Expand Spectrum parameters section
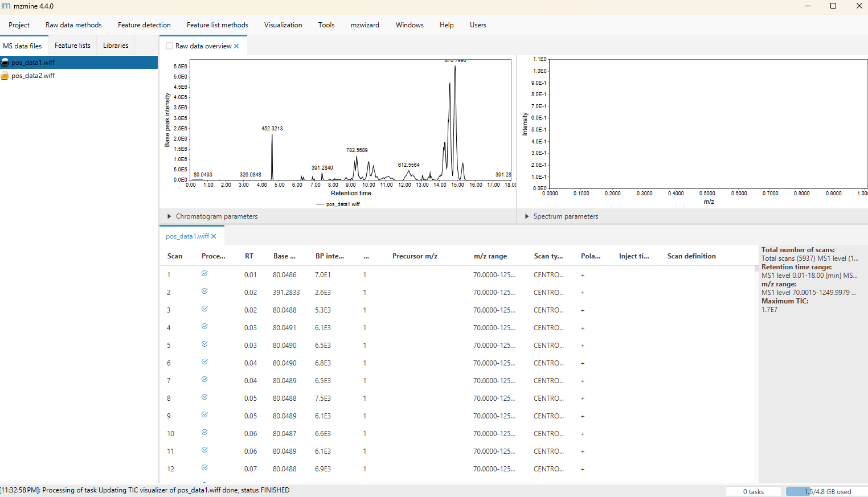868x497 pixels. click(527, 216)
